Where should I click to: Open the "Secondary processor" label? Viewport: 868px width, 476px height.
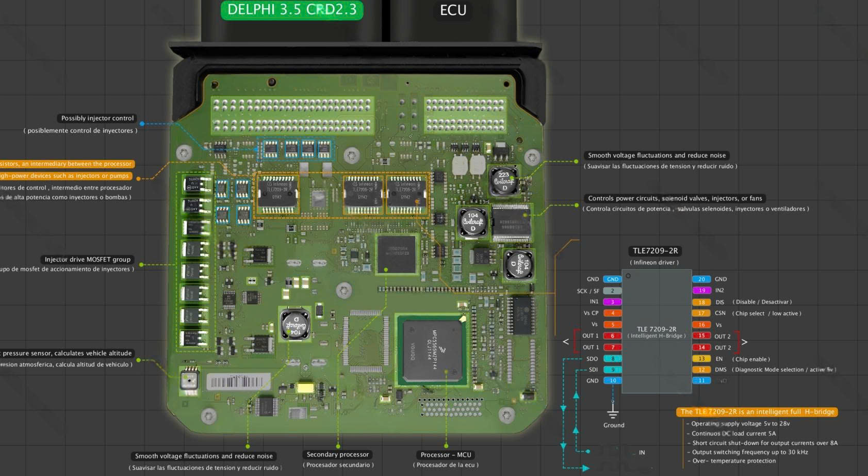338,455
